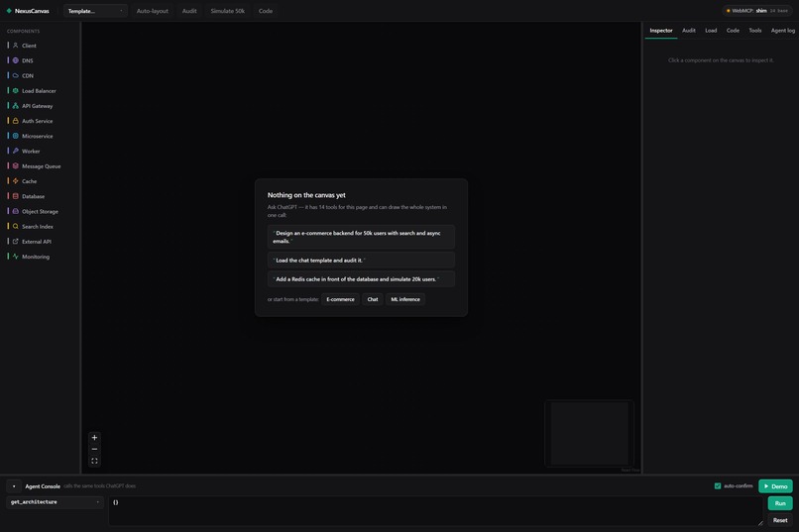Switch to the Tools tab
This screenshot has width=799, height=532.
(755, 31)
